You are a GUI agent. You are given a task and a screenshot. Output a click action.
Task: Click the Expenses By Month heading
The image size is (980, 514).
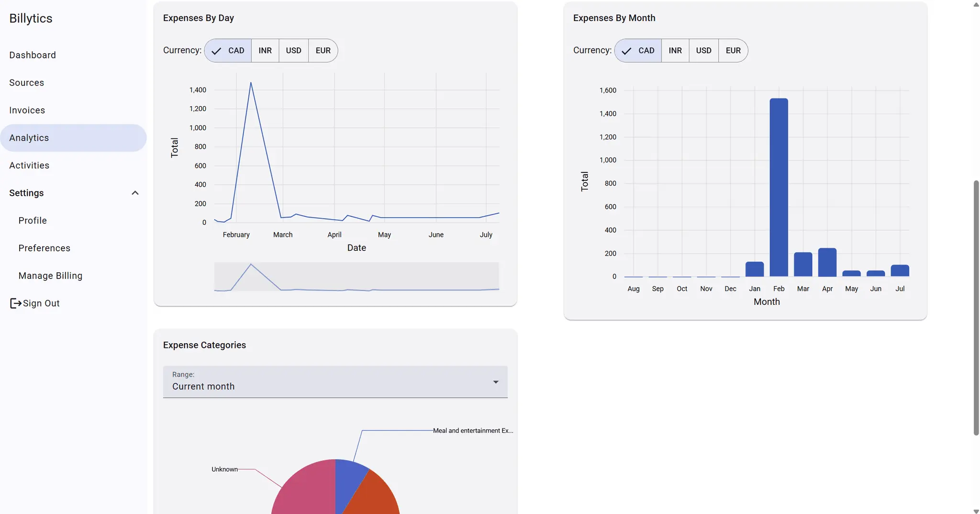pyautogui.click(x=614, y=18)
